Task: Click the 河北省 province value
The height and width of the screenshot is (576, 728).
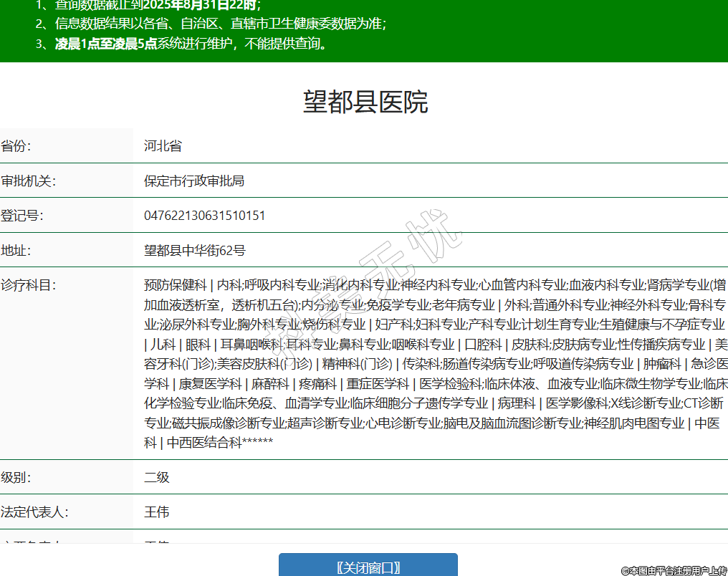Action: pyautogui.click(x=163, y=145)
